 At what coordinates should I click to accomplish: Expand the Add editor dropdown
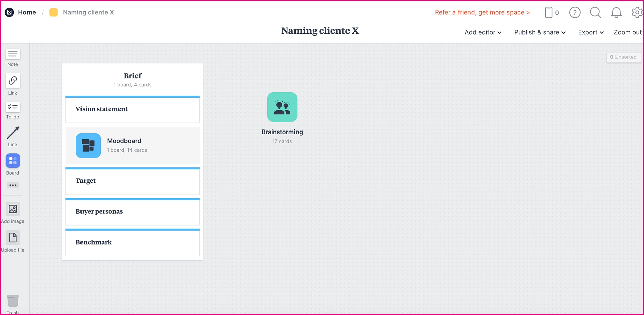(x=483, y=32)
